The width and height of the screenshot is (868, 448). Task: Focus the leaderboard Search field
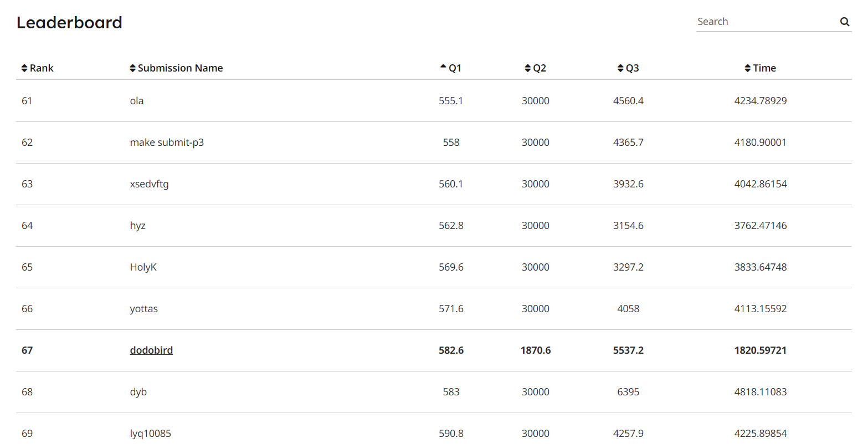click(767, 22)
